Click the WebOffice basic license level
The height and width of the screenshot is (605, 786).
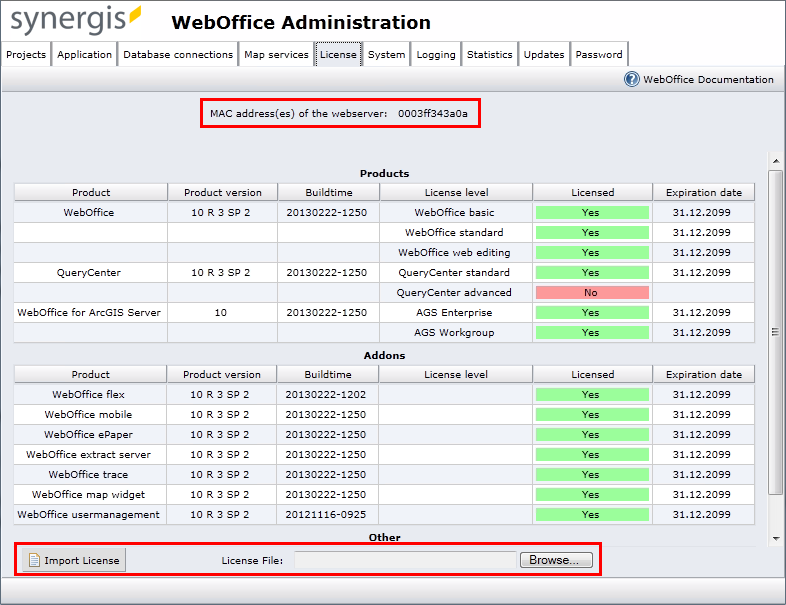point(454,213)
